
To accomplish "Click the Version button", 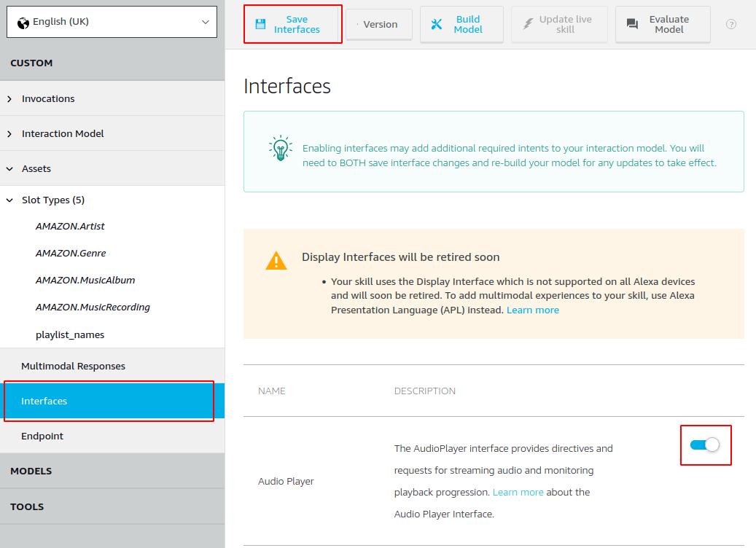I will [379, 24].
